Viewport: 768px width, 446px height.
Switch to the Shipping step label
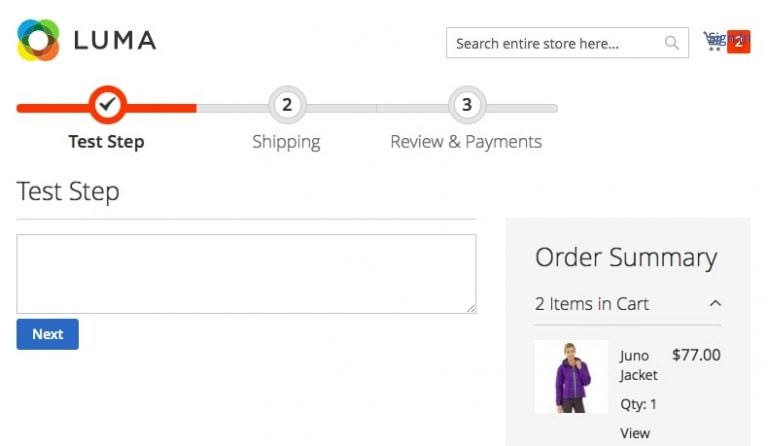click(x=286, y=142)
